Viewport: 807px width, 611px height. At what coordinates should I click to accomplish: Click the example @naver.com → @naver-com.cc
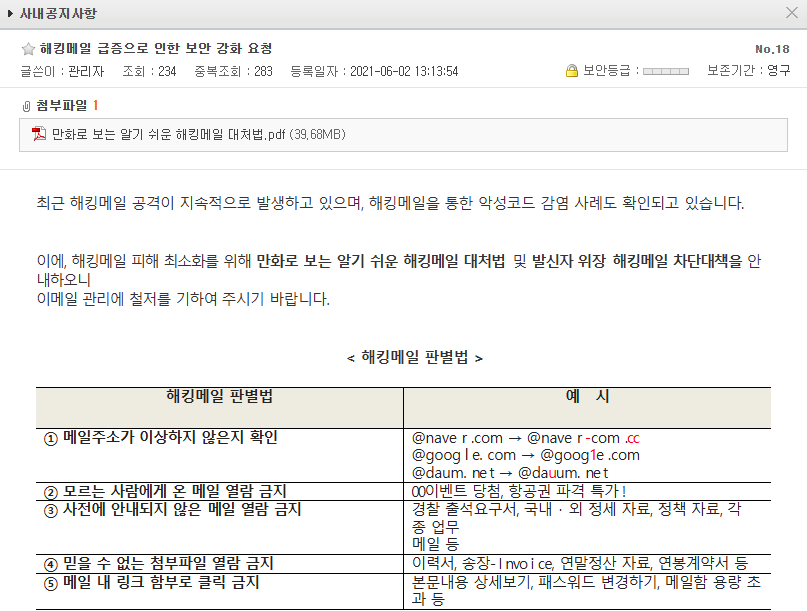click(x=525, y=438)
